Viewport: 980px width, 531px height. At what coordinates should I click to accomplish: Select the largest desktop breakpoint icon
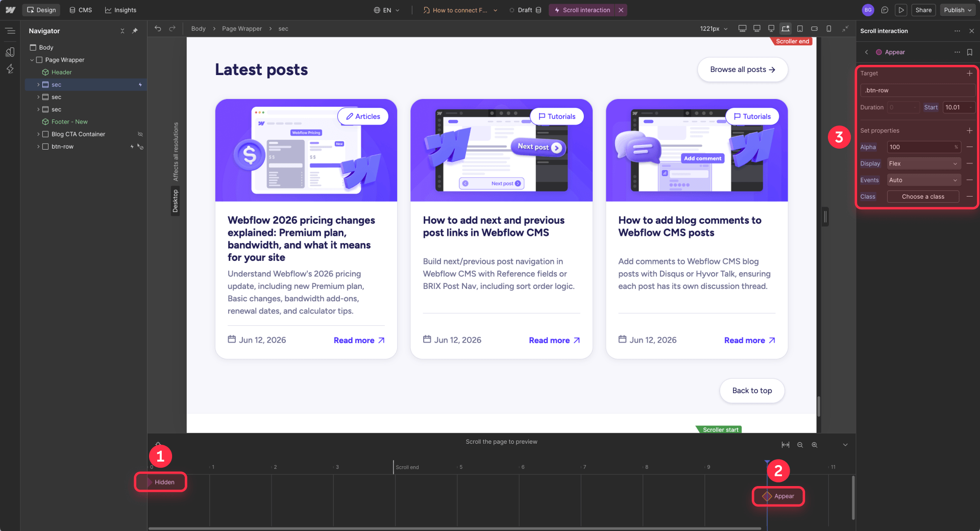pos(743,29)
